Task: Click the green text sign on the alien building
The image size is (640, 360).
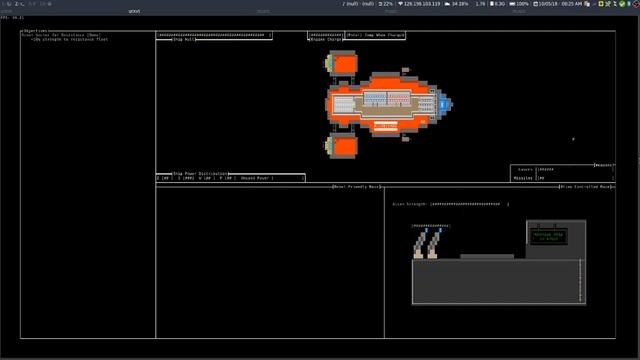Action: pos(549,236)
